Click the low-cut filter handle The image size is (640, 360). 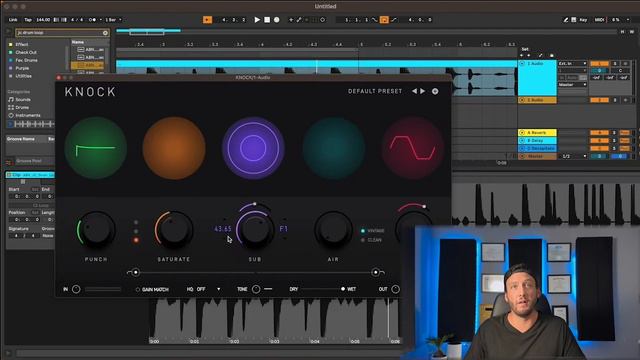pos(136,272)
